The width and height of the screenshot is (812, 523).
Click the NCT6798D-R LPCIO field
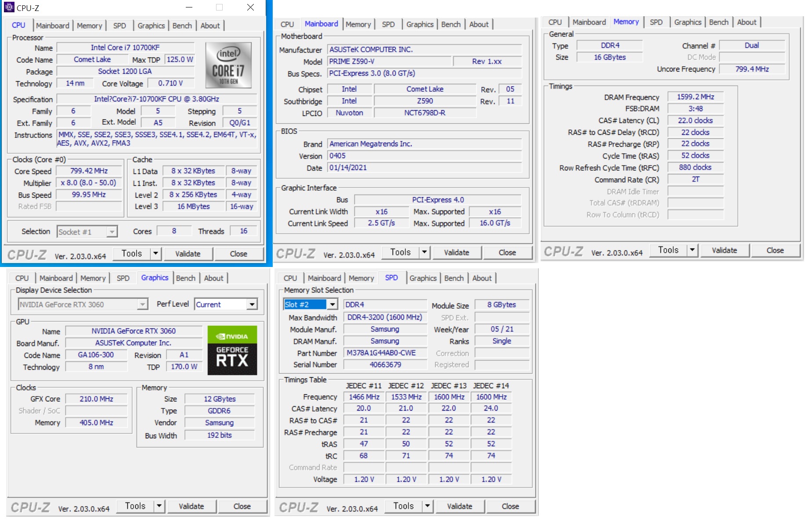[x=425, y=113]
